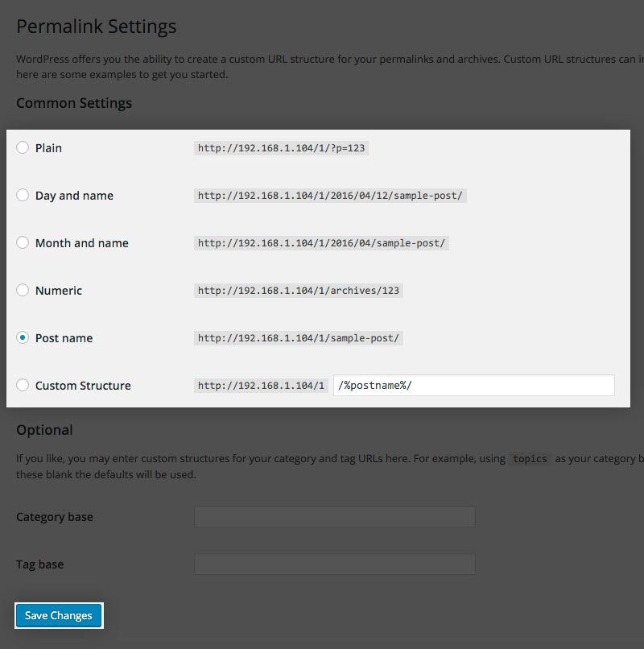This screenshot has width=644, height=649.
Task: Select the Plain permalink radio button
Action: point(23,147)
